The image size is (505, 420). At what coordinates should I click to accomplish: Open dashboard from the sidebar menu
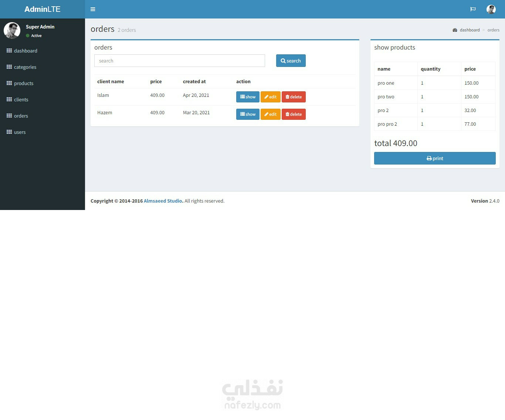pos(26,51)
